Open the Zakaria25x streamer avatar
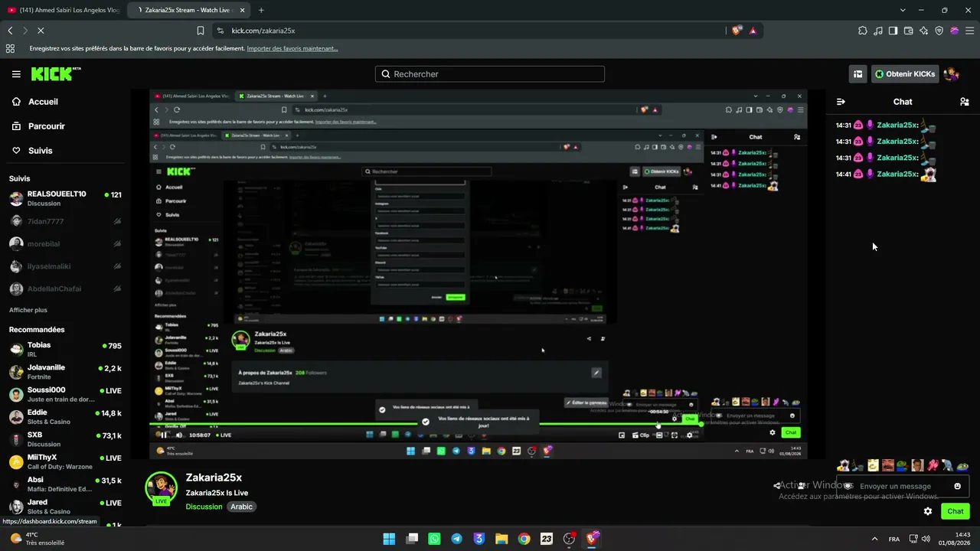 click(x=162, y=489)
